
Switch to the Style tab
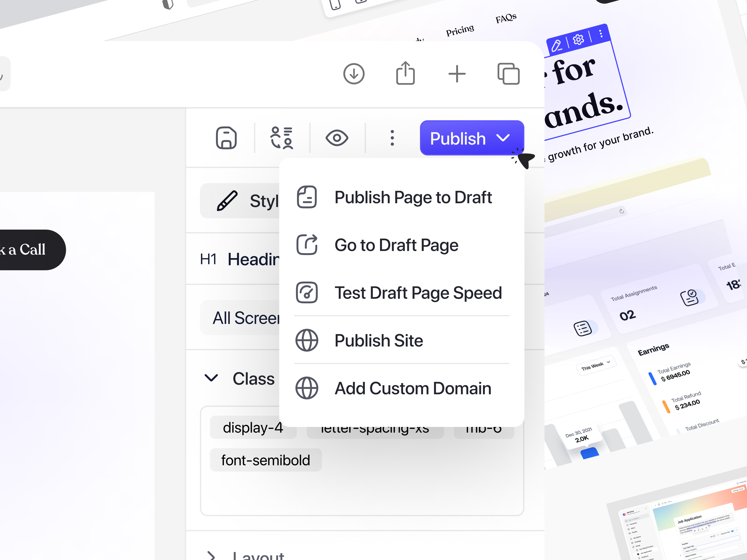click(240, 201)
